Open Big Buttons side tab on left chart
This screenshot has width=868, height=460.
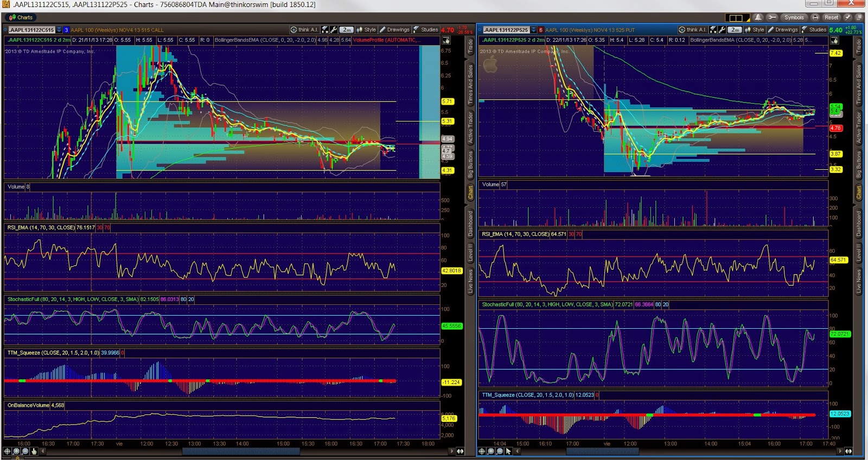pyautogui.click(x=470, y=164)
